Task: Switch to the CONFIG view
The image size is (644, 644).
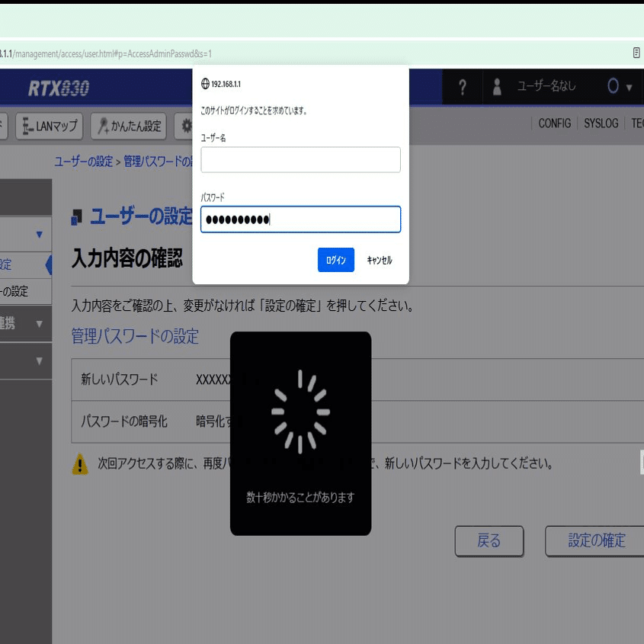Action: pyautogui.click(x=555, y=123)
